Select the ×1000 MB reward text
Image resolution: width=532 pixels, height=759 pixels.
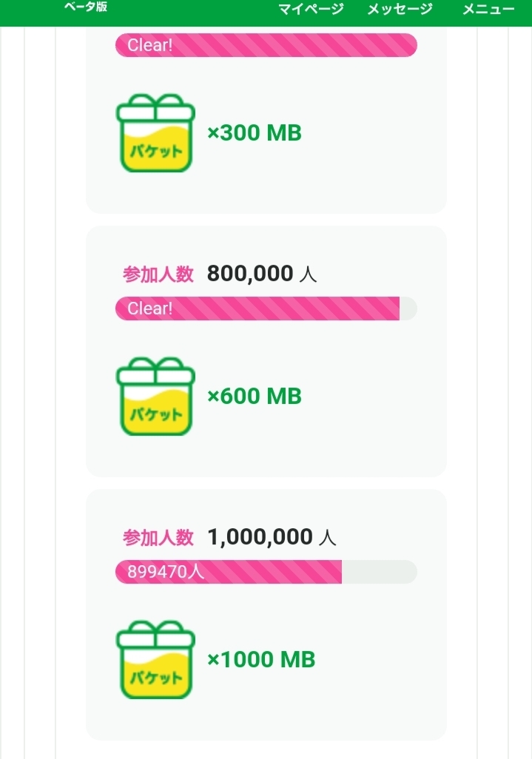coord(261,660)
